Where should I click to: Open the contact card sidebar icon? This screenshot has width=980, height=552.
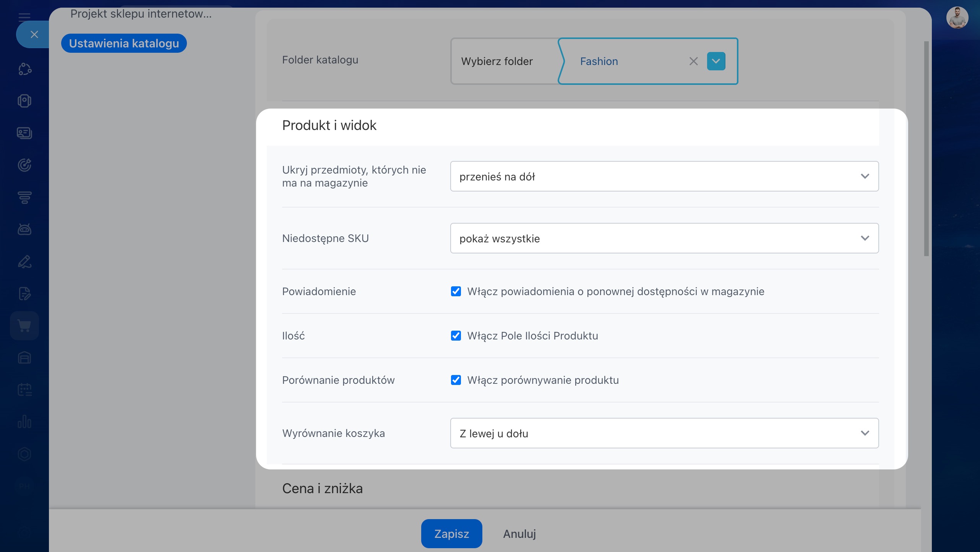pos(24,133)
